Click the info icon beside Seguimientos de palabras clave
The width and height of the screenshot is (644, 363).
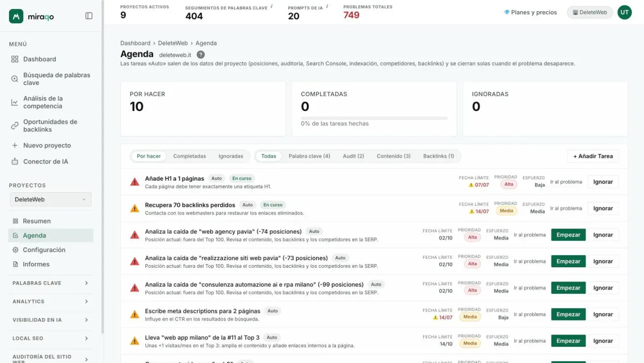(x=271, y=6)
